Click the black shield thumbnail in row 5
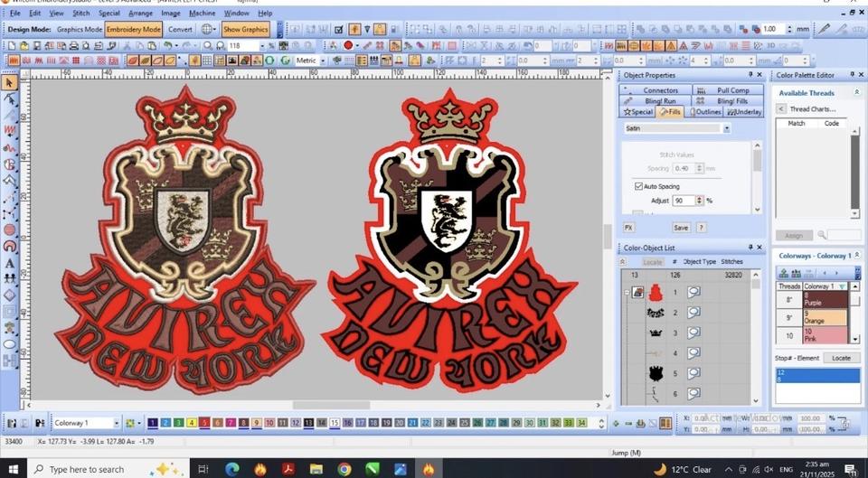Viewport: 868px width, 478px height. [x=656, y=373]
